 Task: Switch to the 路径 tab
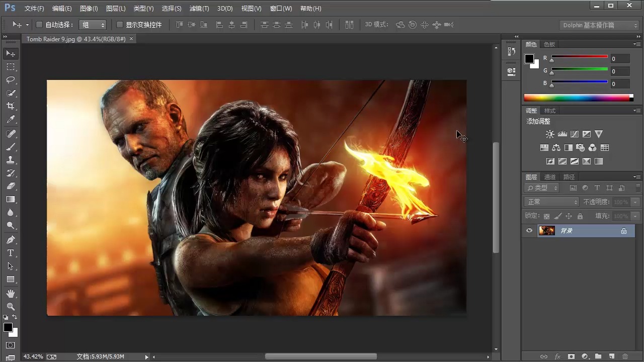tap(569, 177)
